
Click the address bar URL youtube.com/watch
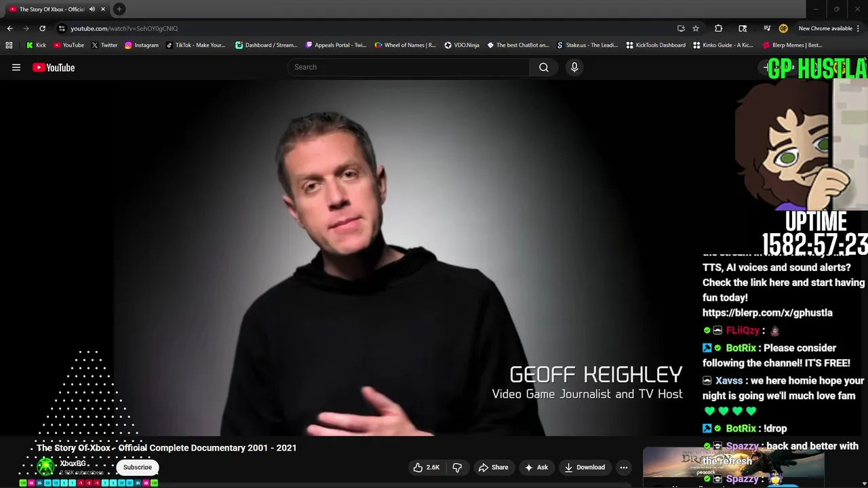click(124, 28)
